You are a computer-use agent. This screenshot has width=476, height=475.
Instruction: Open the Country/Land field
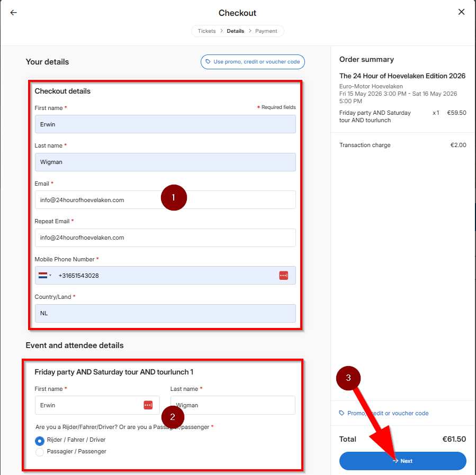coord(165,313)
